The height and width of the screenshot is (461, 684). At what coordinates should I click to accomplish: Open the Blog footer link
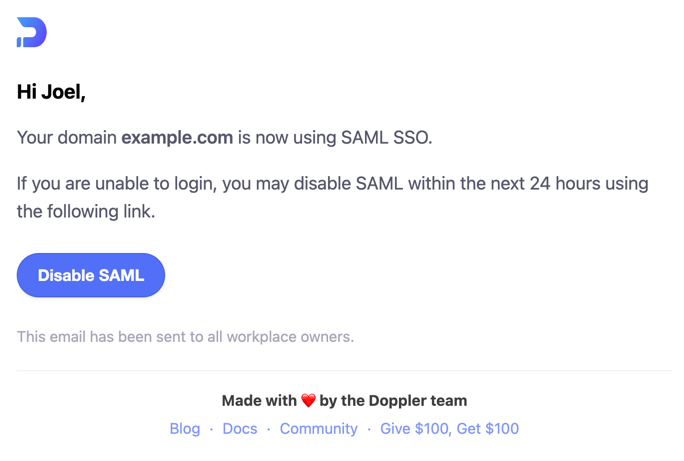click(x=185, y=428)
